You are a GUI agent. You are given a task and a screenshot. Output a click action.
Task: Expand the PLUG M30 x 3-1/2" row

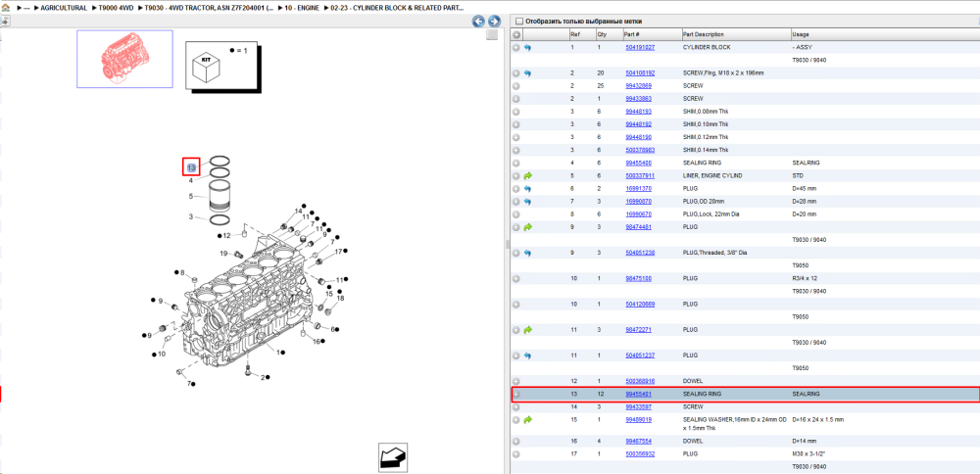tap(516, 454)
